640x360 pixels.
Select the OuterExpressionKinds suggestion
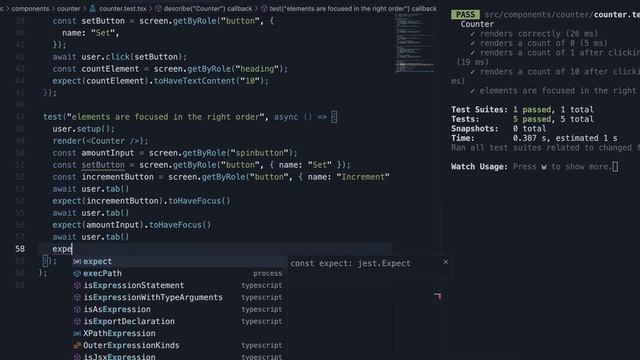click(179, 345)
